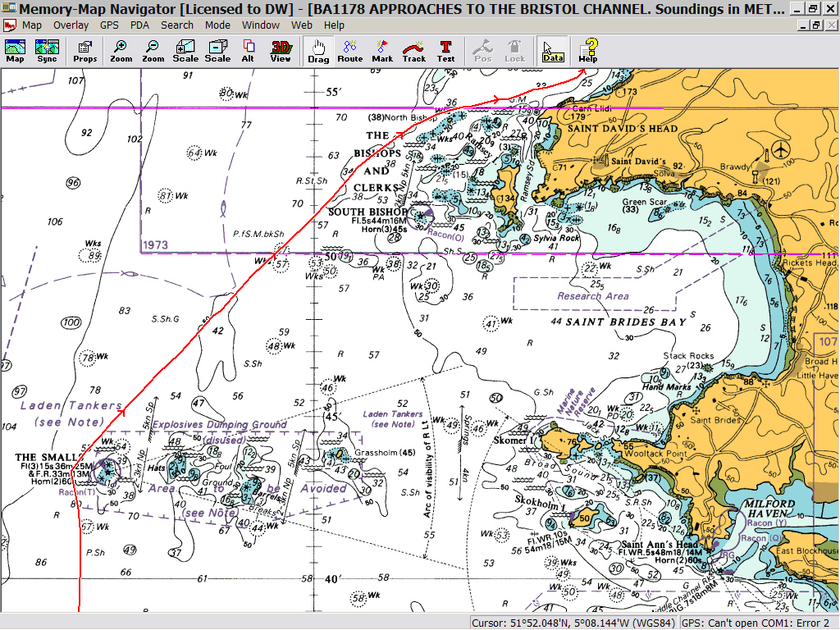Select the Text annotation tool
Image resolution: width=840 pixels, height=630 pixels.
click(445, 52)
